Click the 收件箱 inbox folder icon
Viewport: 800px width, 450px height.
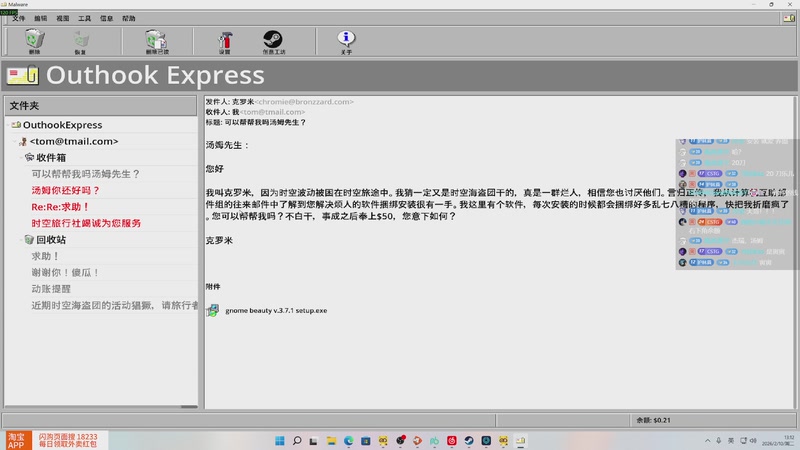tap(29, 157)
